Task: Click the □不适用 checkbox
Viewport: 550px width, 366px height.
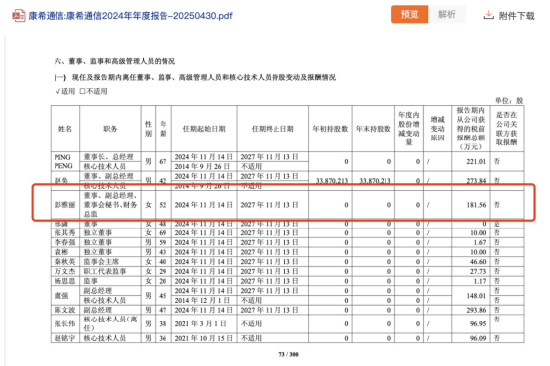Action: pyautogui.click(x=93, y=91)
